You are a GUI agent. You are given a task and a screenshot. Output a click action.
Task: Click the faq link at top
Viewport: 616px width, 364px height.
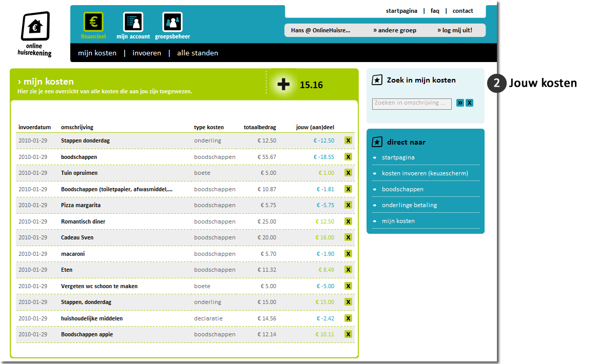coord(435,11)
